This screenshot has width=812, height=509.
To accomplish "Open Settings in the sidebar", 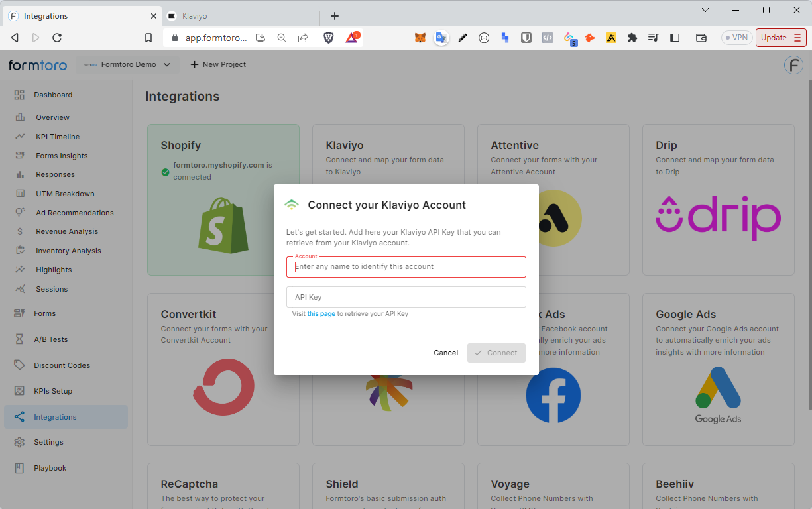I will click(48, 442).
